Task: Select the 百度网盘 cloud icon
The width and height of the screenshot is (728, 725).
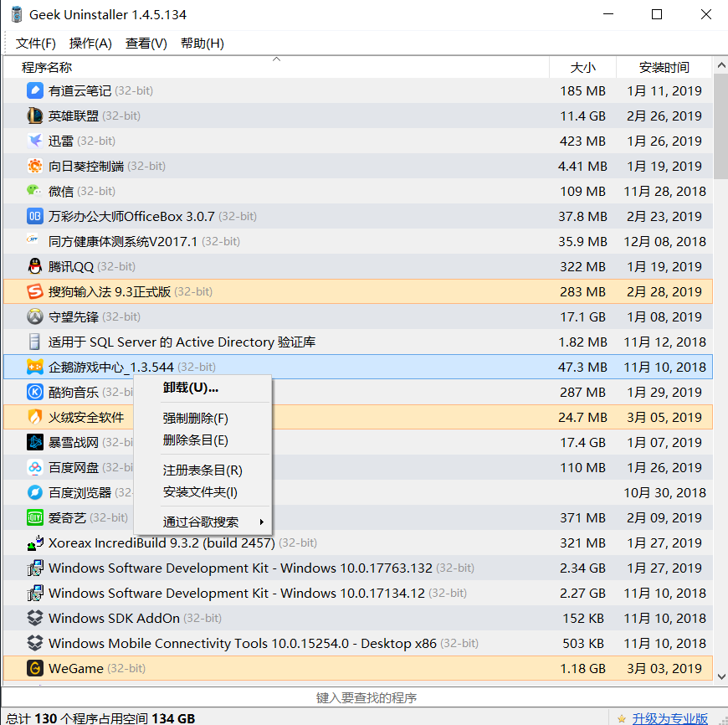Action: tap(35, 467)
